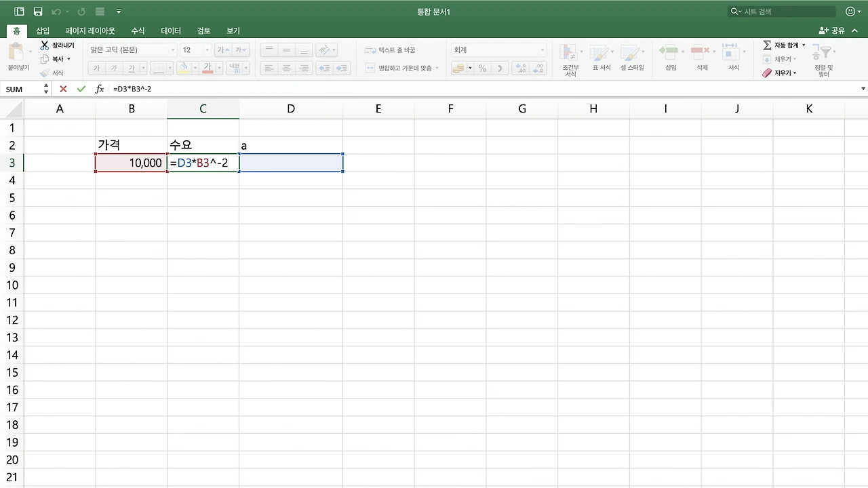Click the Undo arrow icon

coord(56,12)
